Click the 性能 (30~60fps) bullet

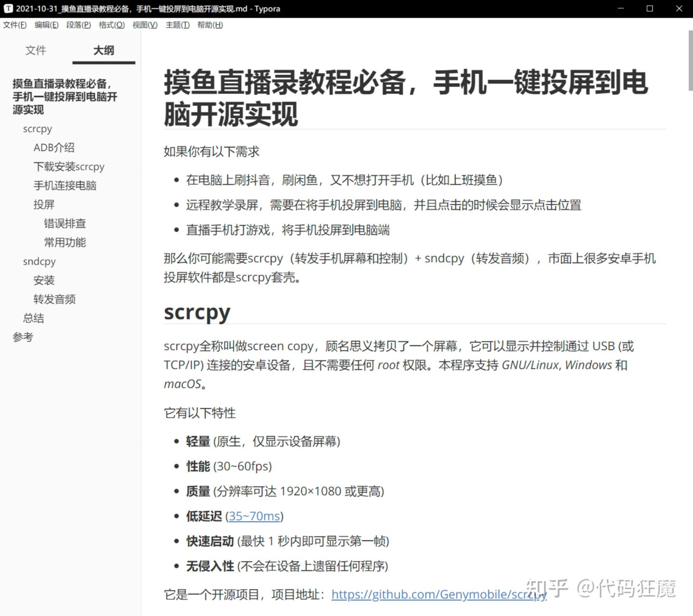[x=229, y=466]
